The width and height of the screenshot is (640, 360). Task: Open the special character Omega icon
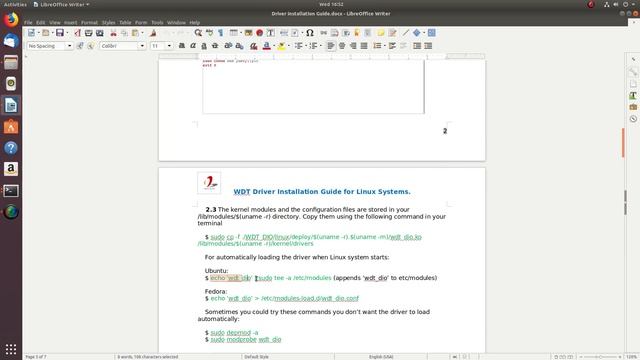pos(310,33)
